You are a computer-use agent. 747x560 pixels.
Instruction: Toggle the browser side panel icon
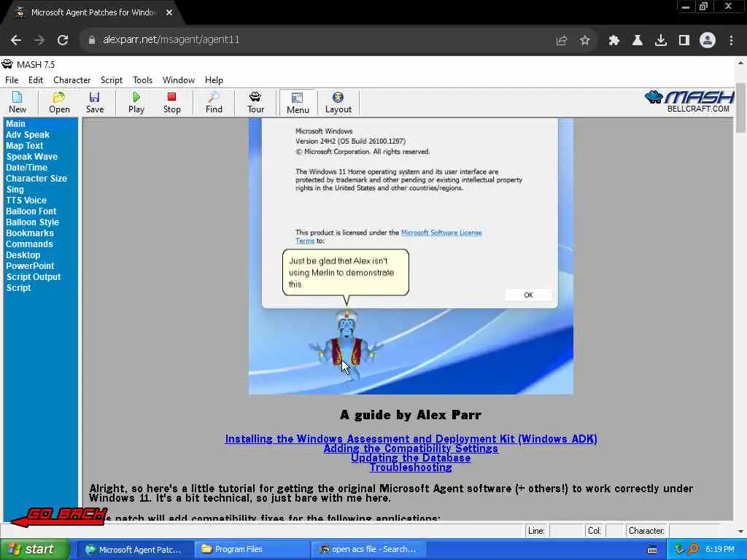[x=684, y=41]
